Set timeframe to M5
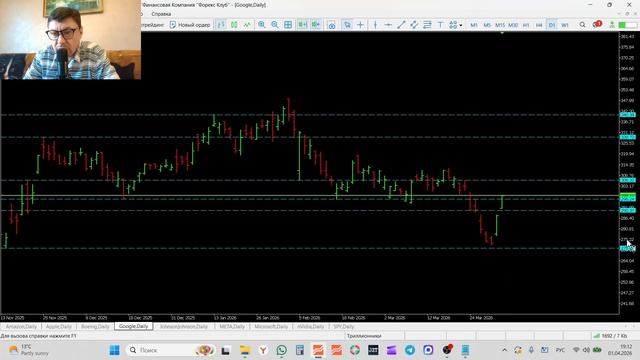This screenshot has width=640, height=360. [x=487, y=25]
